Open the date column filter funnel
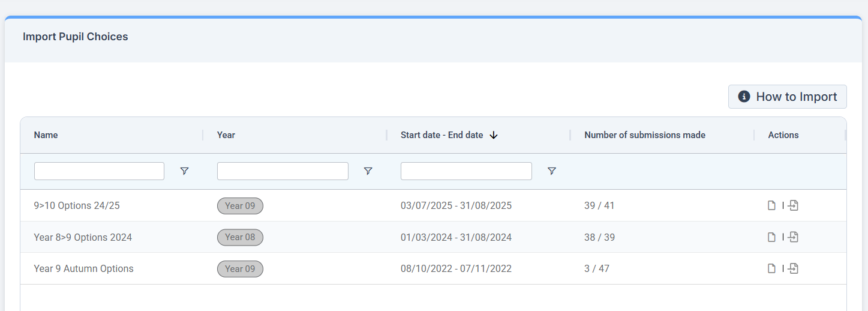Viewport: 868px width, 311px height. tap(551, 171)
